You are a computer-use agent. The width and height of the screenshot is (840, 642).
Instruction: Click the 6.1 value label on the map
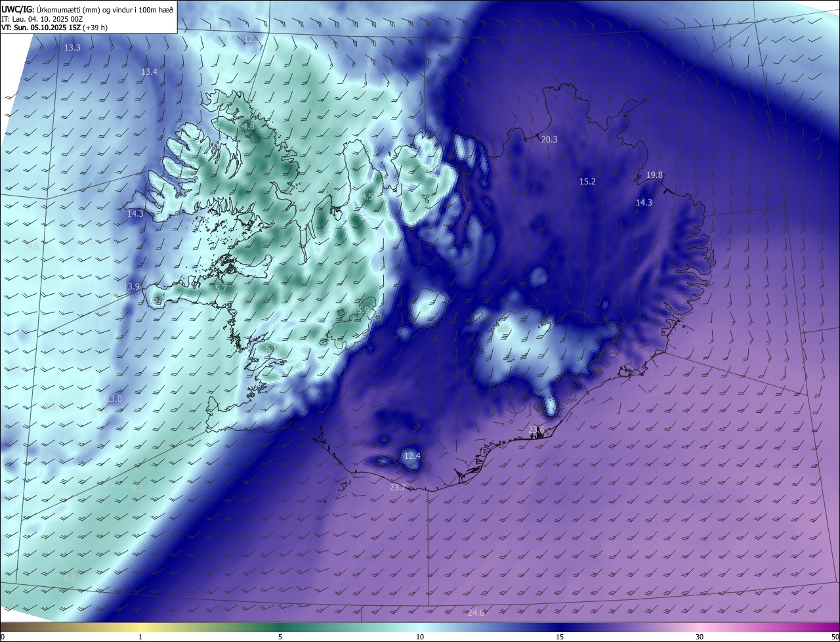pyautogui.click(x=270, y=349)
